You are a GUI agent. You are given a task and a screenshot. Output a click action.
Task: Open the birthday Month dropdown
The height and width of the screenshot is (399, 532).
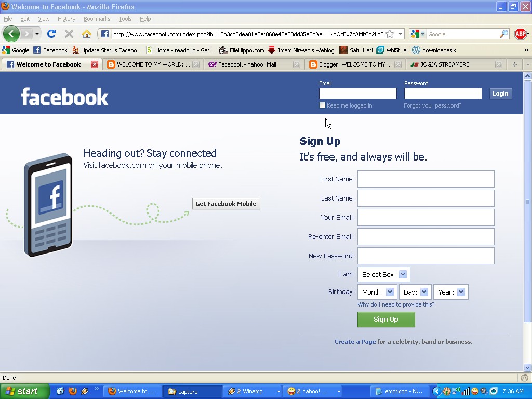coord(377,292)
